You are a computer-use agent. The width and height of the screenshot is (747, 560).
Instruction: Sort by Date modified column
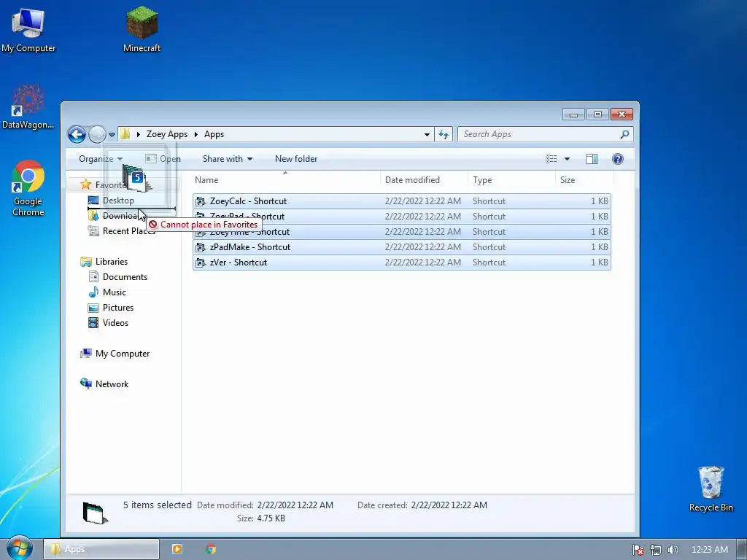(425, 180)
